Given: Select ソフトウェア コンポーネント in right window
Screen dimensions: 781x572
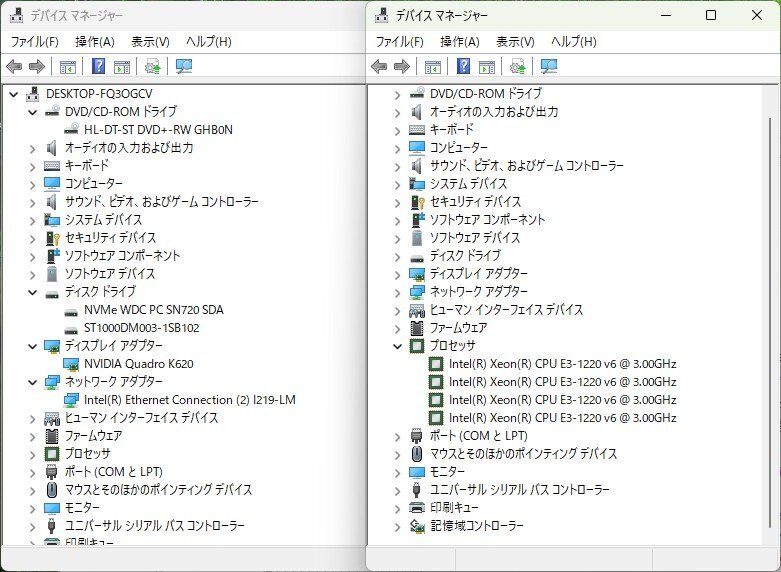Looking at the screenshot, I should point(488,220).
